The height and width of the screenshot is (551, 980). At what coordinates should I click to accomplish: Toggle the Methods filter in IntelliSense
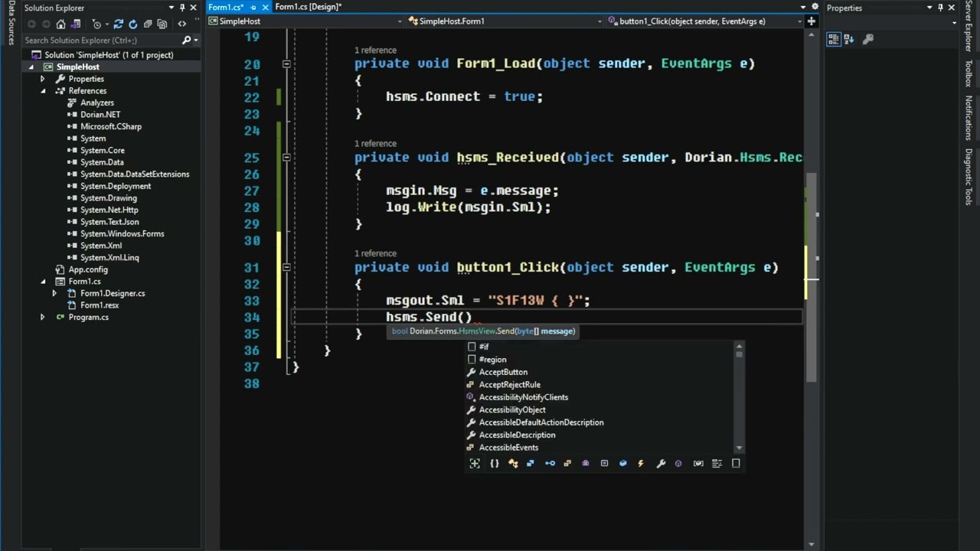pos(678,463)
